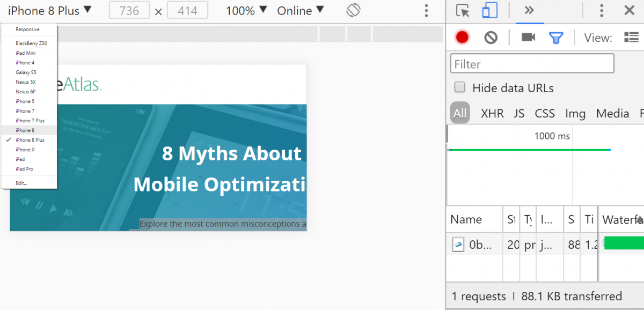This screenshot has width=644, height=310.
Task: Stop recording network log red button
Action: pyautogui.click(x=462, y=37)
